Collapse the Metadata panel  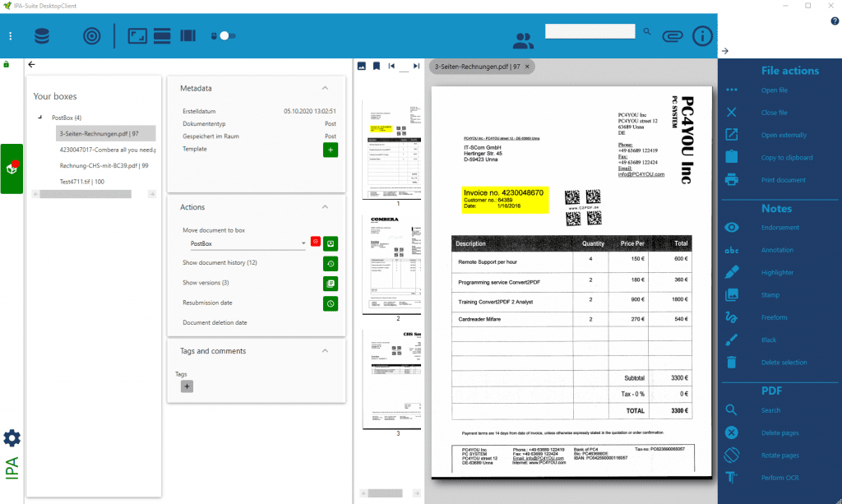325,88
